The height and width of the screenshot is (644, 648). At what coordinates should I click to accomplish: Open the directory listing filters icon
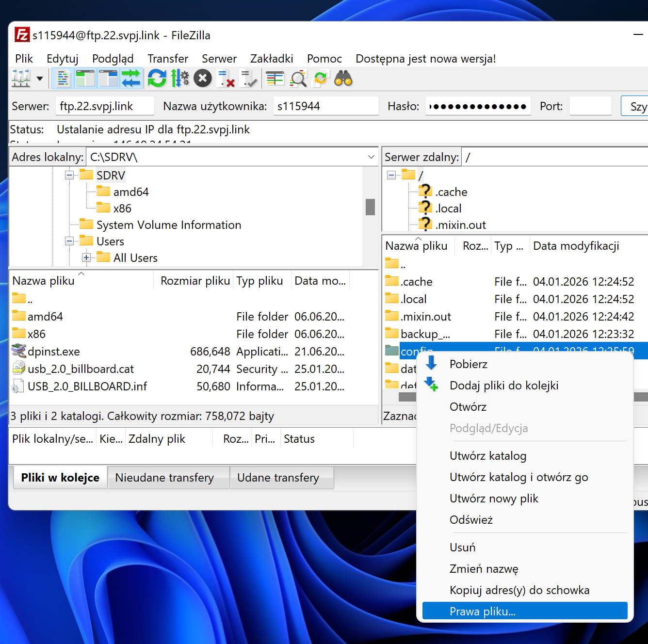[275, 78]
